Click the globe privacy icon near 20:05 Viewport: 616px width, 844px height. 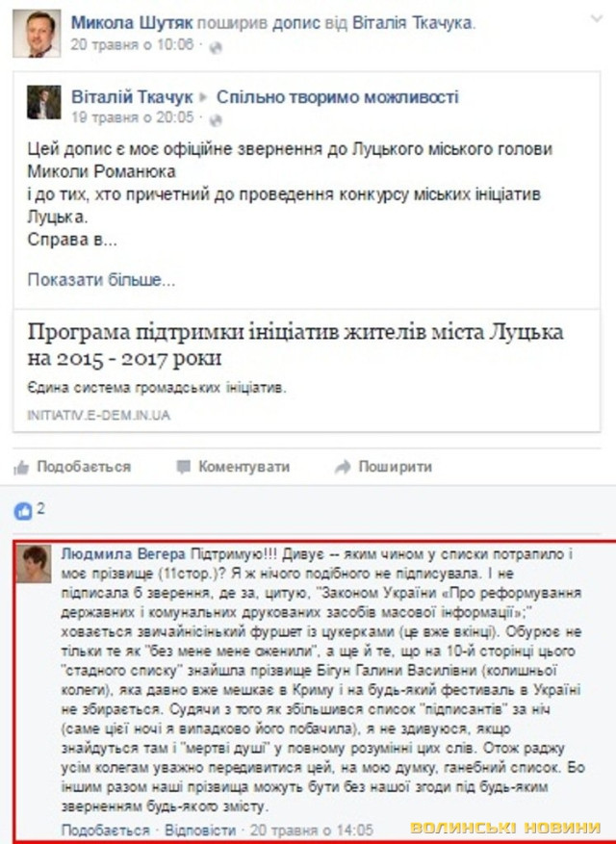(216, 119)
